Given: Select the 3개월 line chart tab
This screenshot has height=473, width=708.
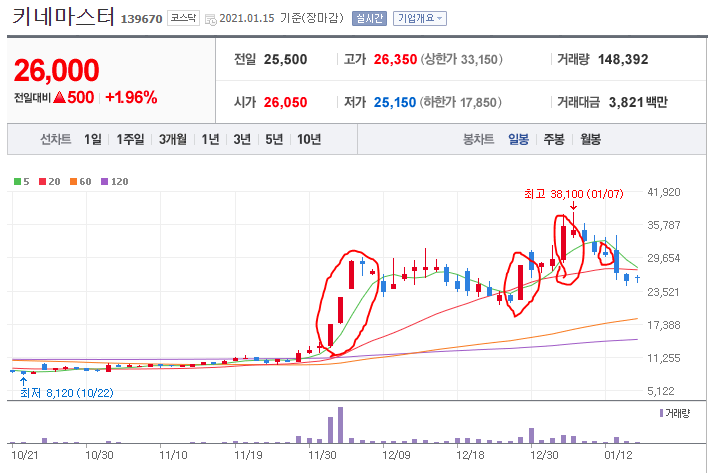Looking at the screenshot, I should tap(172, 139).
